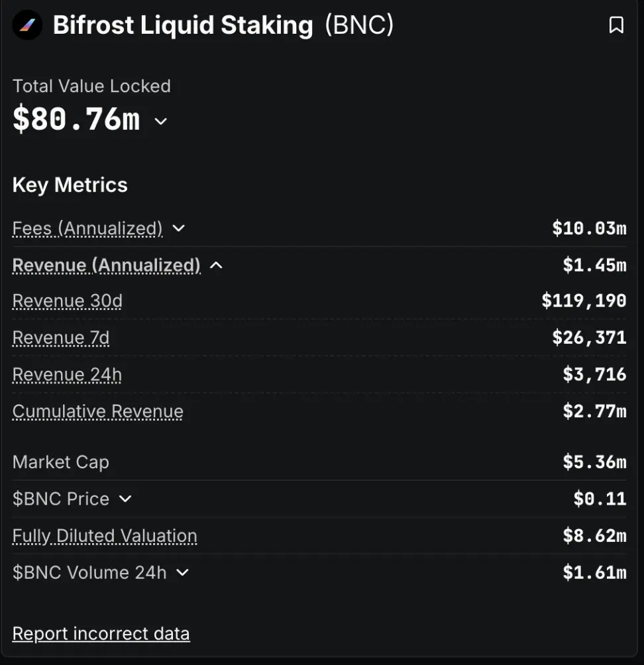644x665 pixels.
Task: Click the Bifrost Liquid Staking logo
Action: tap(27, 25)
